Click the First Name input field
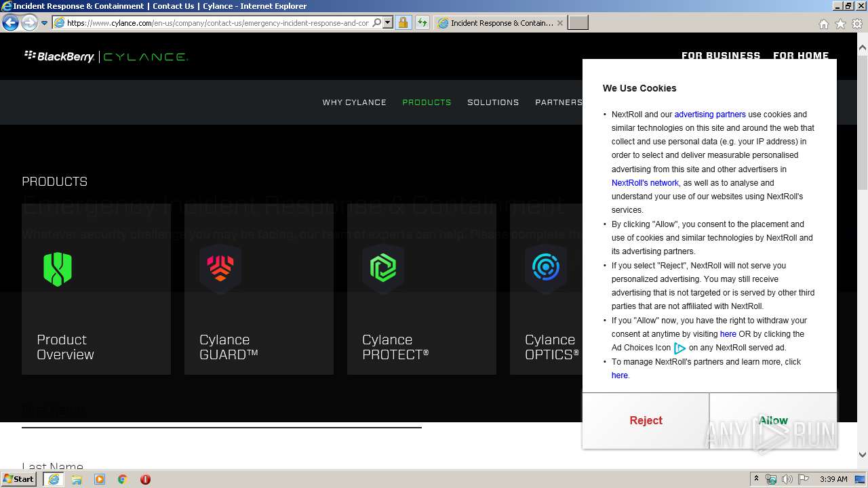The width and height of the screenshot is (868, 488). [222, 413]
